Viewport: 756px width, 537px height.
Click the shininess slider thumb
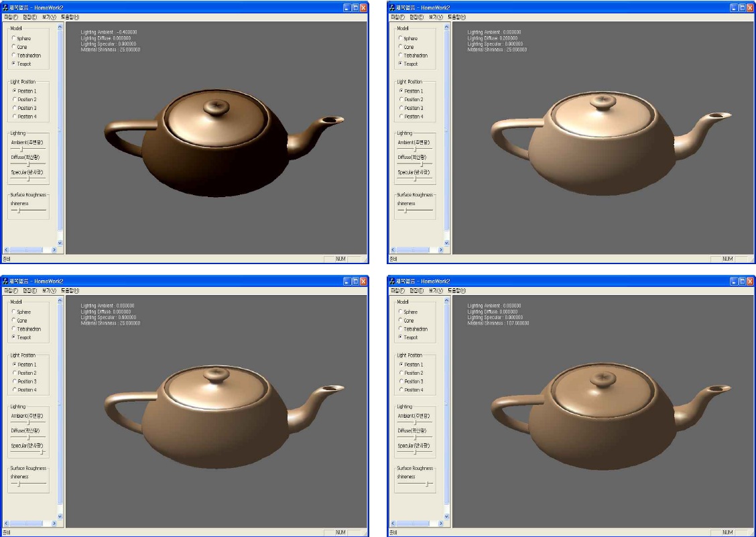coord(18,211)
